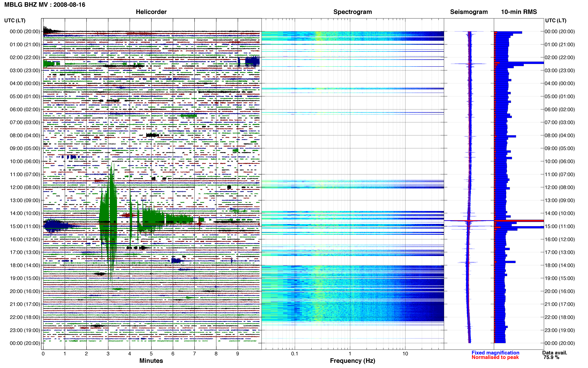Click the right-axis time label "14:00 (10:00)"
Image resolution: width=588 pixels, height=368 pixels.
[x=560, y=213]
